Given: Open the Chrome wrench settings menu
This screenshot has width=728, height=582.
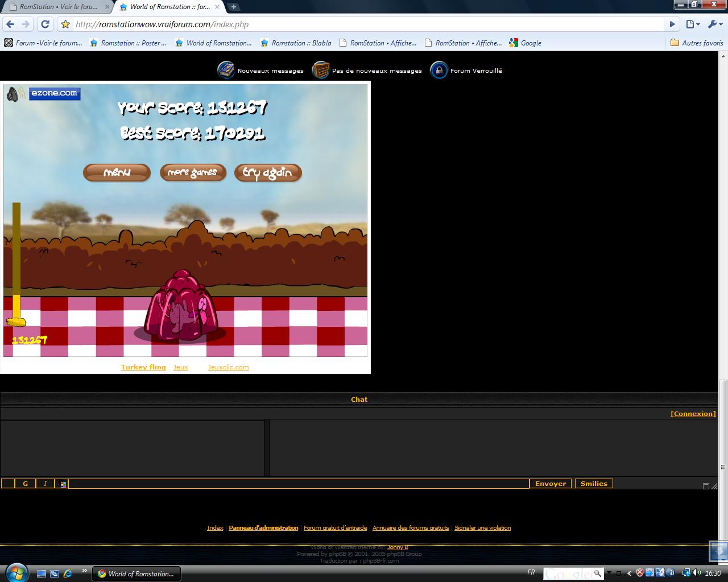Looking at the screenshot, I should coord(714,24).
